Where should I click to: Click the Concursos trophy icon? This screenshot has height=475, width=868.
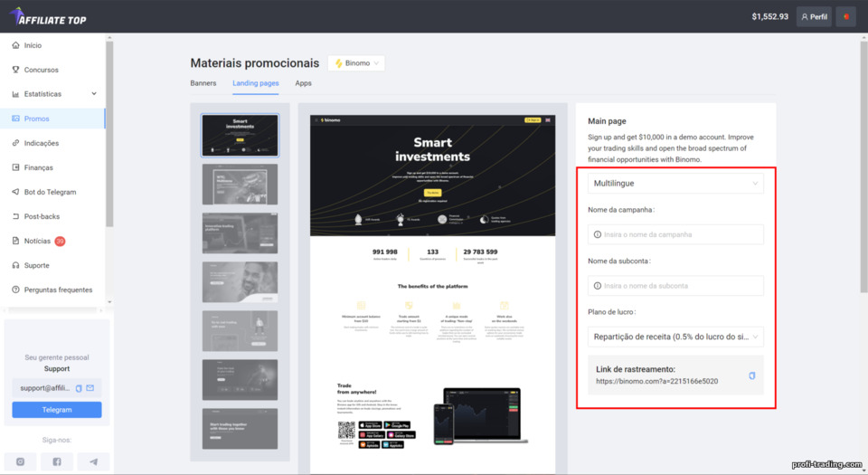(x=15, y=70)
